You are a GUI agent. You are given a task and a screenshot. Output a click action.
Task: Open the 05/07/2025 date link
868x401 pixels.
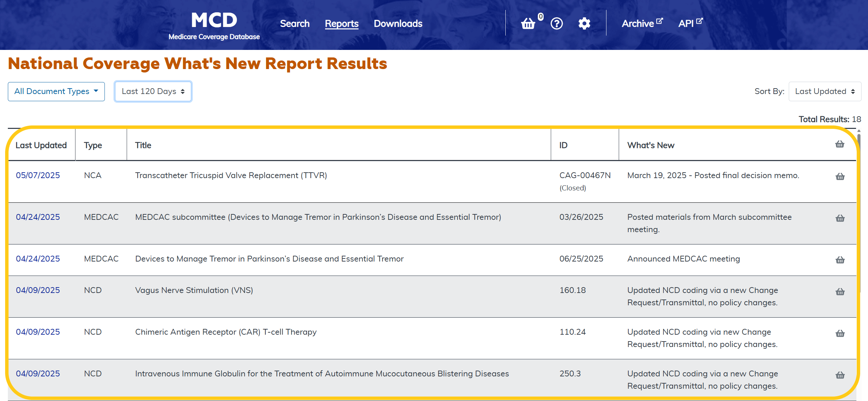[x=38, y=175]
